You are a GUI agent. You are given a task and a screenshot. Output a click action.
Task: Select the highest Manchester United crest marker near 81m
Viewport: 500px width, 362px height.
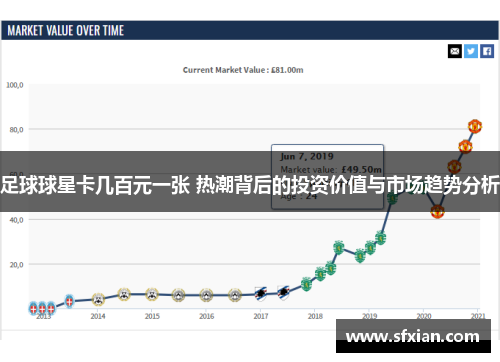475,126
